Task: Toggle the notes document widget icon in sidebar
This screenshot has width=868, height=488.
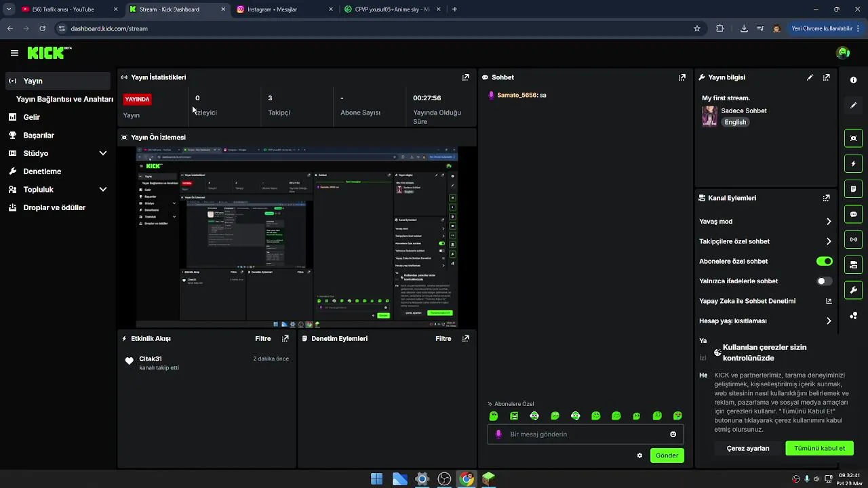Action: (x=853, y=188)
